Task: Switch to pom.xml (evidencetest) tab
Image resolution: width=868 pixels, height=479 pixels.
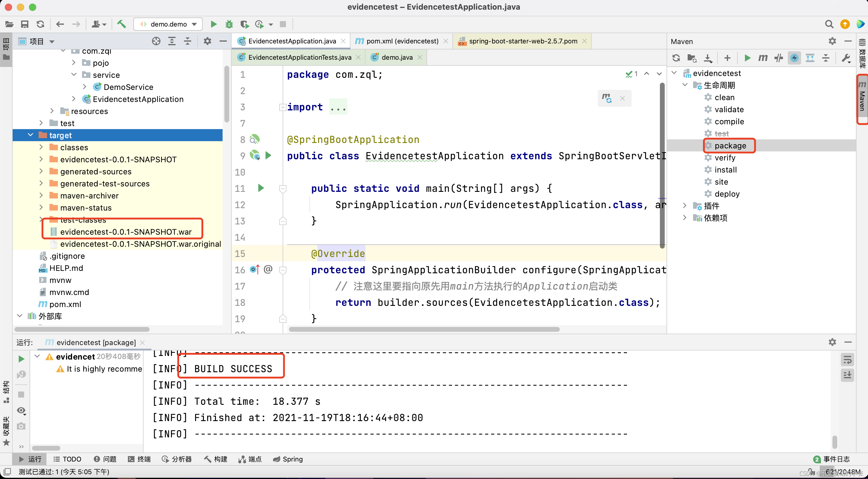Action: point(402,41)
